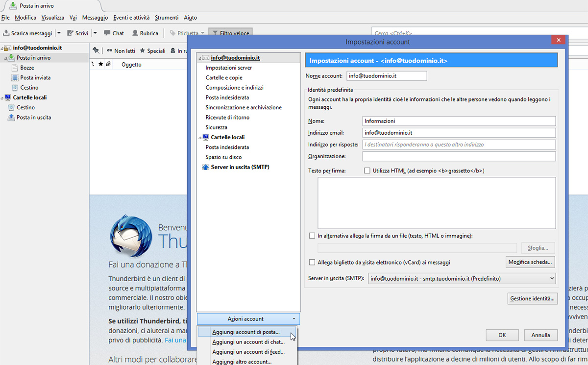The width and height of the screenshot is (588, 365).
Task: Click the Cartelle locali computer icon in folder pane
Action: (8, 97)
